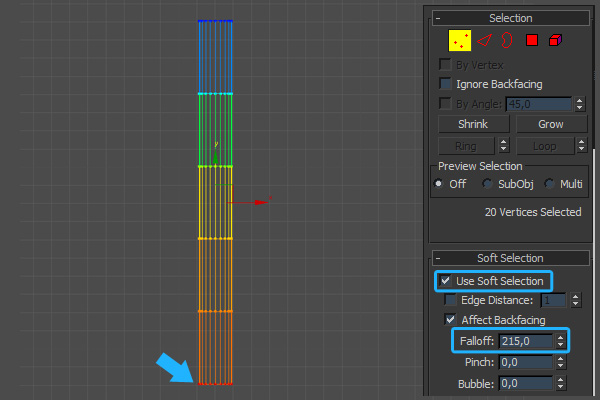This screenshot has width=600, height=400.
Task: Choose Multi preview selection radio
Action: point(549,184)
